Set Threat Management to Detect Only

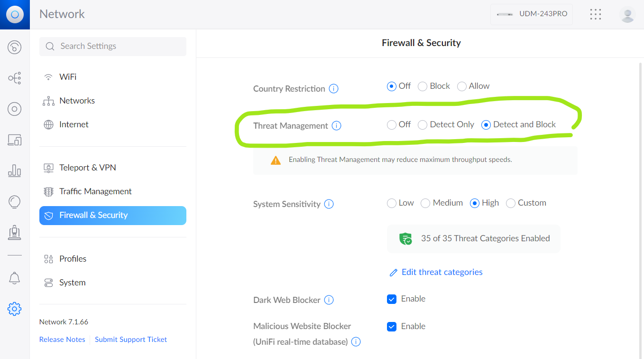click(x=423, y=125)
